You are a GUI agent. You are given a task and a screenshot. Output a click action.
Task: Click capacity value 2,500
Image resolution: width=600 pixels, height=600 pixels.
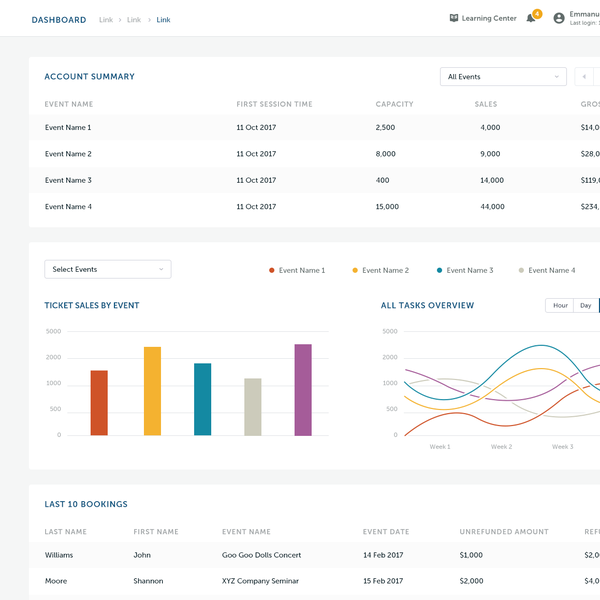[x=385, y=127]
